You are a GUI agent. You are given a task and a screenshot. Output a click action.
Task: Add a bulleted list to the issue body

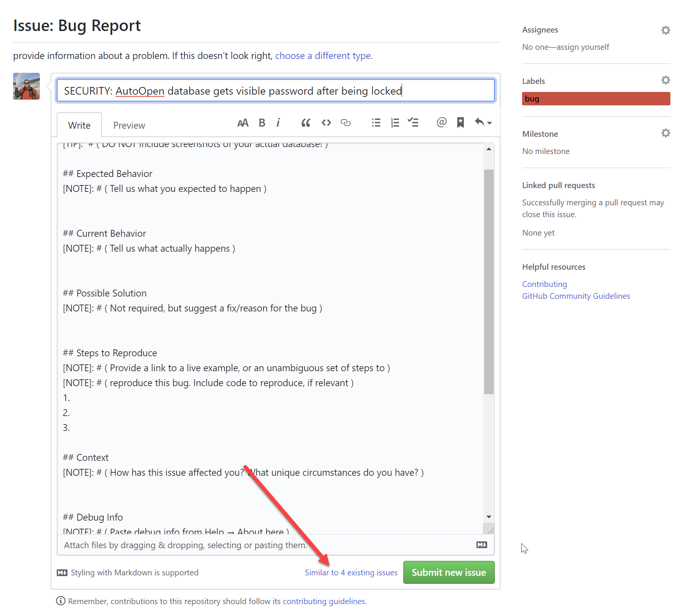(376, 123)
